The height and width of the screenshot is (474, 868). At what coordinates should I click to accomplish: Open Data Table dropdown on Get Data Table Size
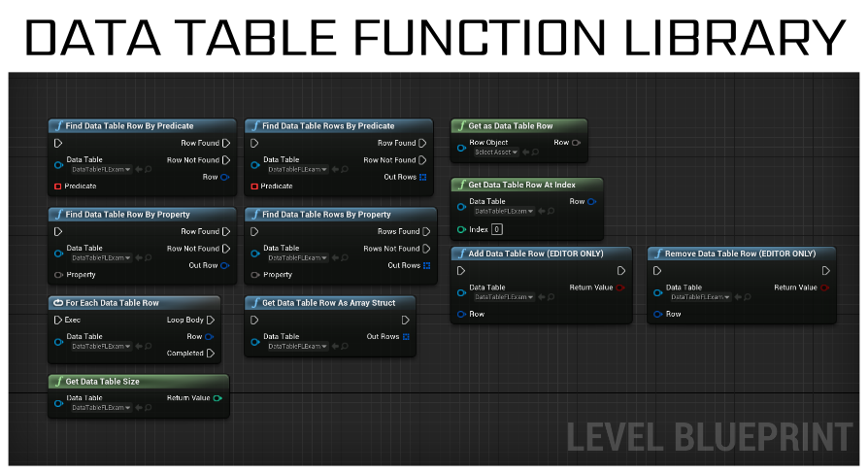click(x=100, y=408)
